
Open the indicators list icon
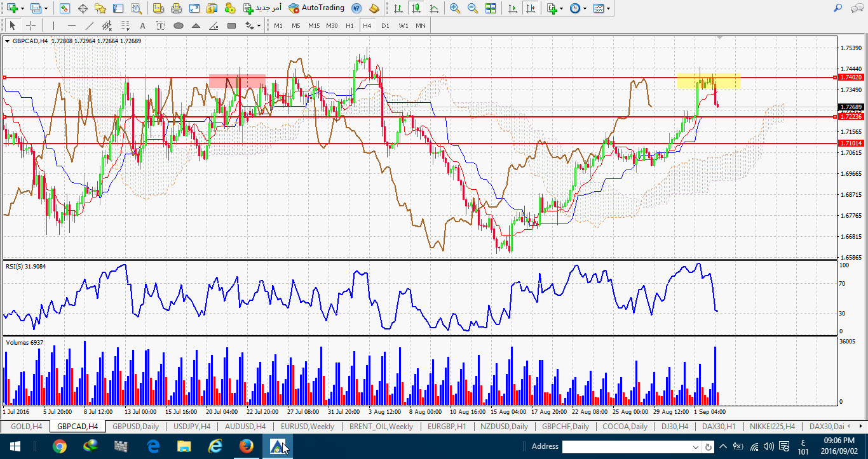[552, 8]
